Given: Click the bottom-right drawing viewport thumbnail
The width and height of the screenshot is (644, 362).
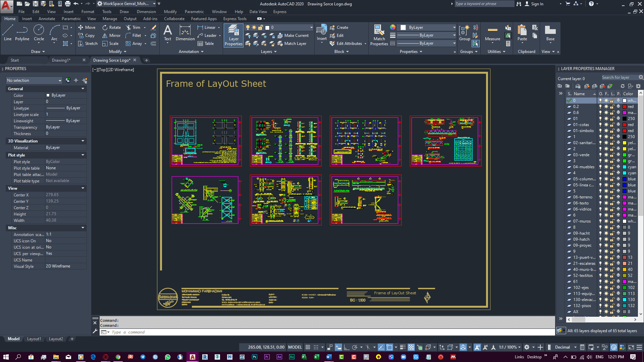Looking at the screenshot, I should point(365,199).
